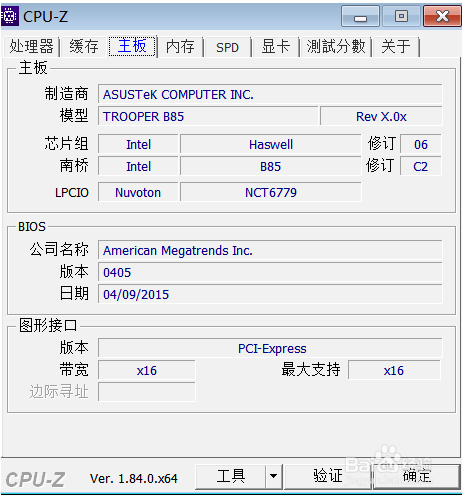The height and width of the screenshot is (496, 462).
Task: Click the 图形接口 group title
Action: coord(48,325)
